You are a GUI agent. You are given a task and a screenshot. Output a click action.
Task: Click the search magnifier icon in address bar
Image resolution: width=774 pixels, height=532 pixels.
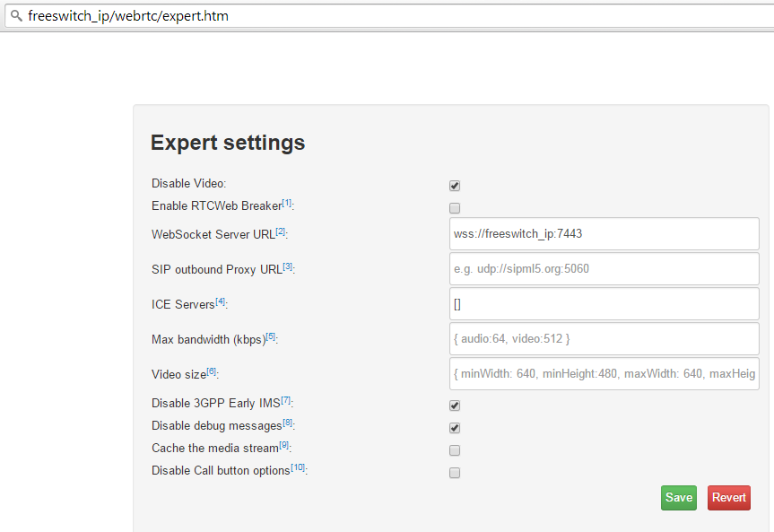point(16,16)
